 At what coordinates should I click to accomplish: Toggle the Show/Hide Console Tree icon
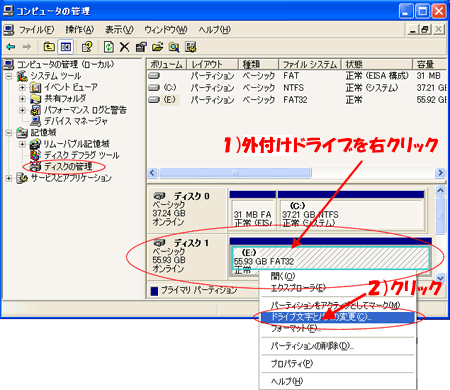tap(65, 47)
